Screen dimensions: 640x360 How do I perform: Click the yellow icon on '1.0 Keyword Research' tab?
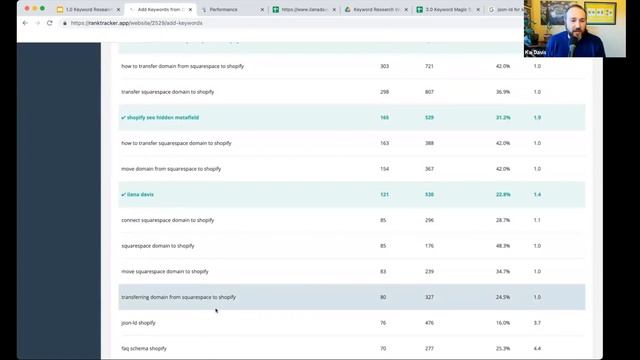point(60,9)
